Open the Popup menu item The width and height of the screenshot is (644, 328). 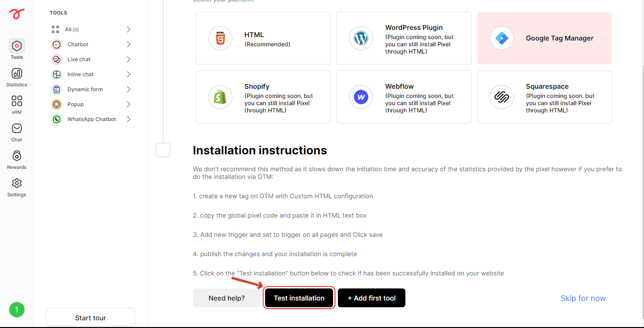point(91,104)
